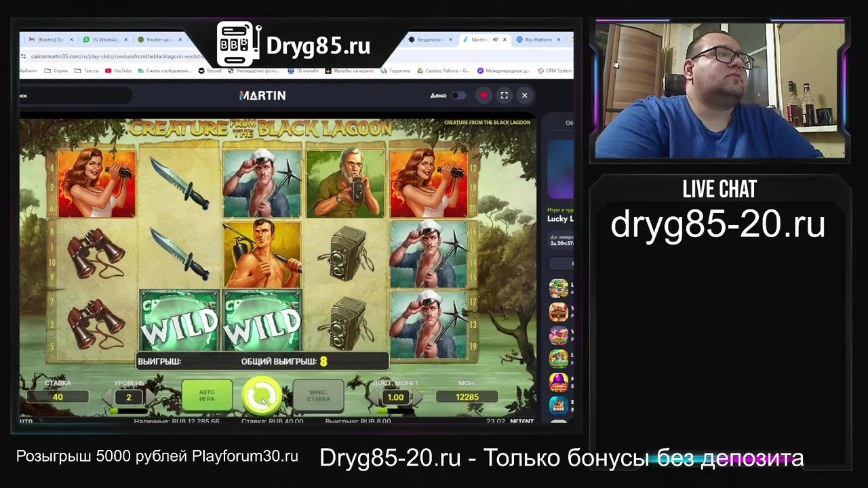The width and height of the screenshot is (868, 488).
Task: Open the first game thumbnail in sidebar list
Action: point(559,288)
